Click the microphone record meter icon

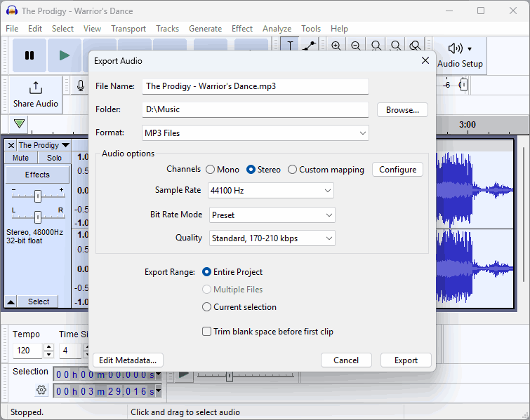point(81,86)
